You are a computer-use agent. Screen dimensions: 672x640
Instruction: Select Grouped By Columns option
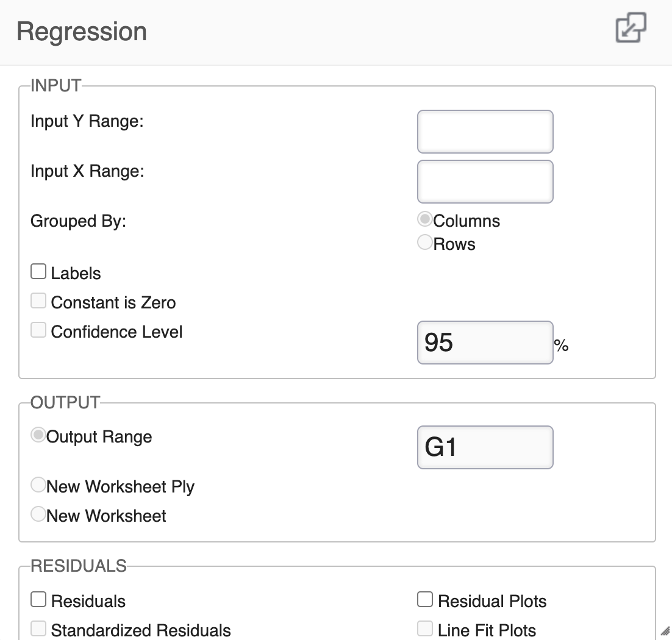(425, 219)
